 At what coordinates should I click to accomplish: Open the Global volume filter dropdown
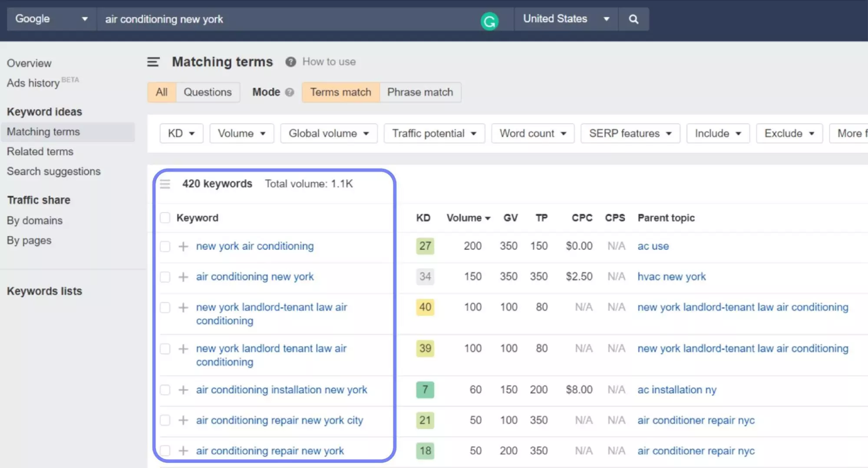coord(329,133)
